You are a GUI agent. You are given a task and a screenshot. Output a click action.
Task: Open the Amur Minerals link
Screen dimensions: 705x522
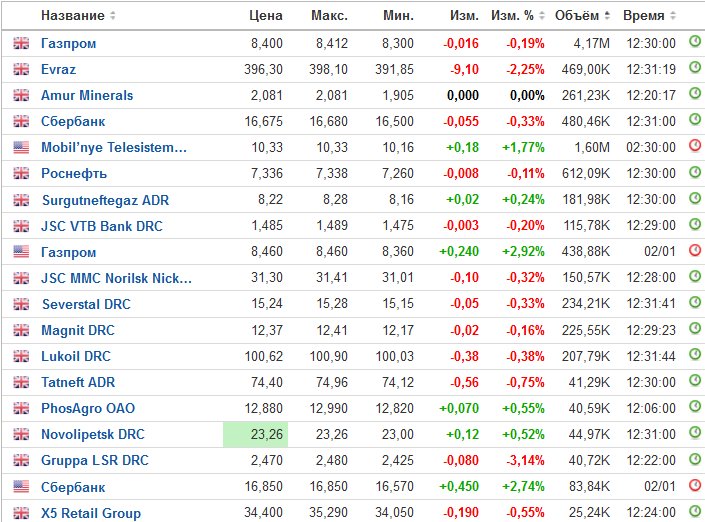[x=87, y=95]
